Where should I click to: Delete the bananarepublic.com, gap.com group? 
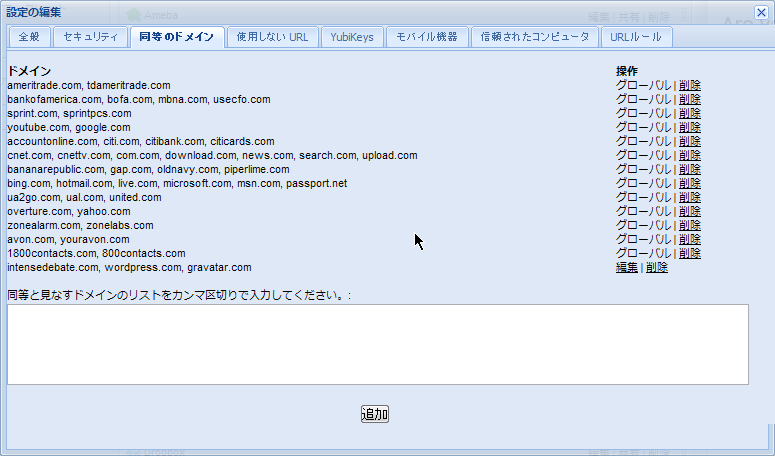click(689, 169)
